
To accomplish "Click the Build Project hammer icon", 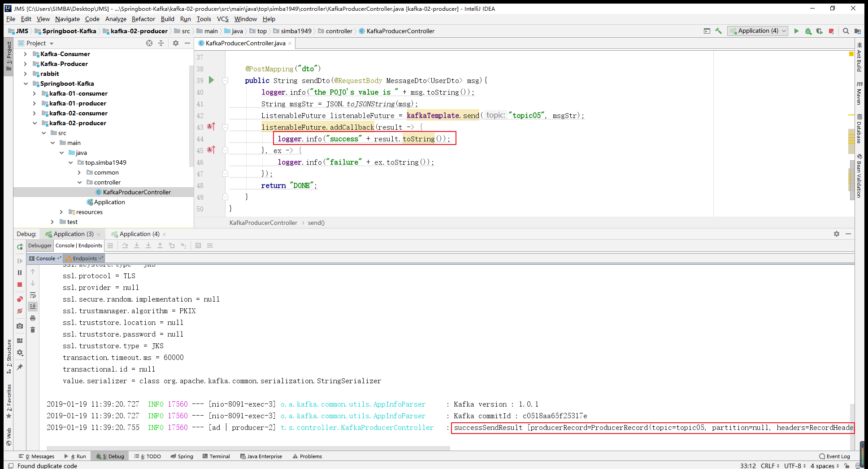I will pyautogui.click(x=719, y=31).
